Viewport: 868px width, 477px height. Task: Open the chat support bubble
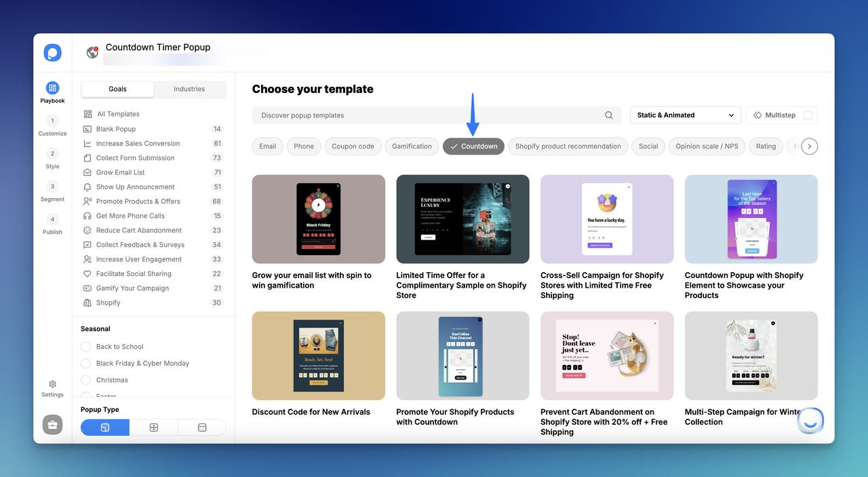[x=810, y=421]
